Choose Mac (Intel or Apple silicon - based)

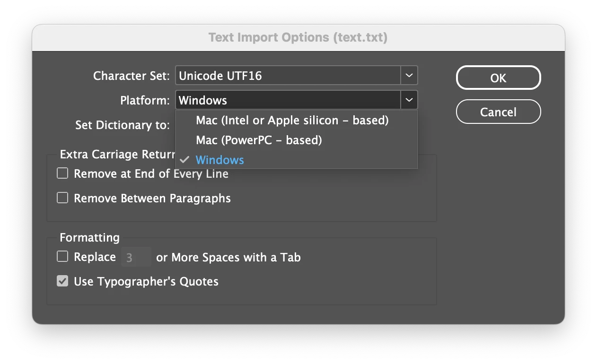pyautogui.click(x=292, y=121)
